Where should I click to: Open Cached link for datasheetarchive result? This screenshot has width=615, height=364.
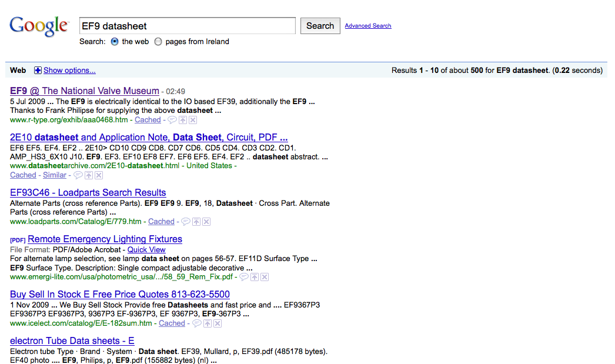(23, 175)
